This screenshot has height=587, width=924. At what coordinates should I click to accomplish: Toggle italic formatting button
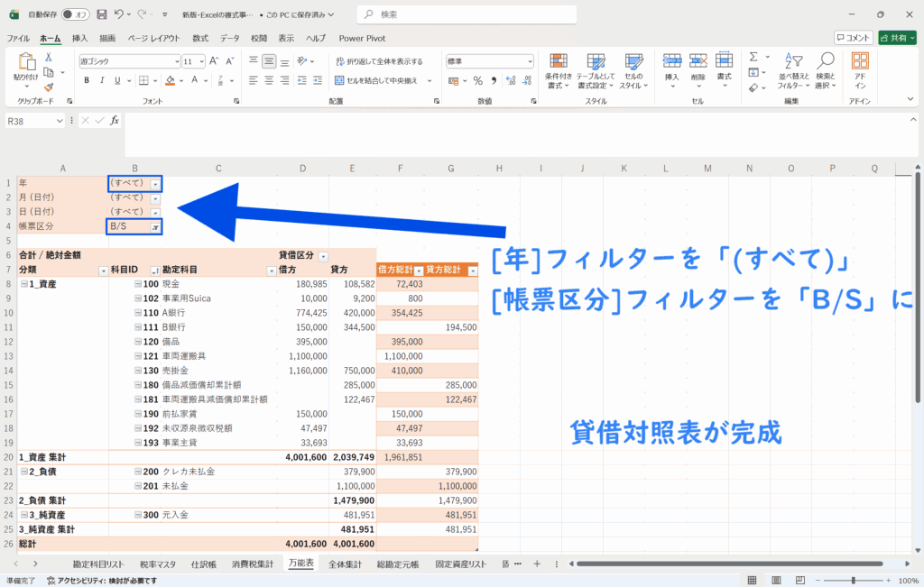pos(102,80)
